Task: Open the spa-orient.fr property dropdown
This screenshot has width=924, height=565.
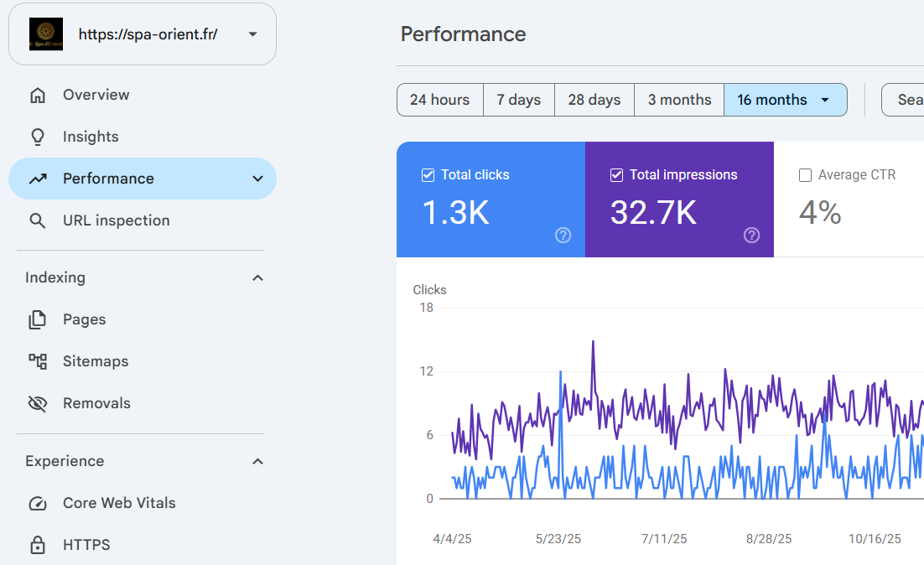Action: [x=253, y=34]
